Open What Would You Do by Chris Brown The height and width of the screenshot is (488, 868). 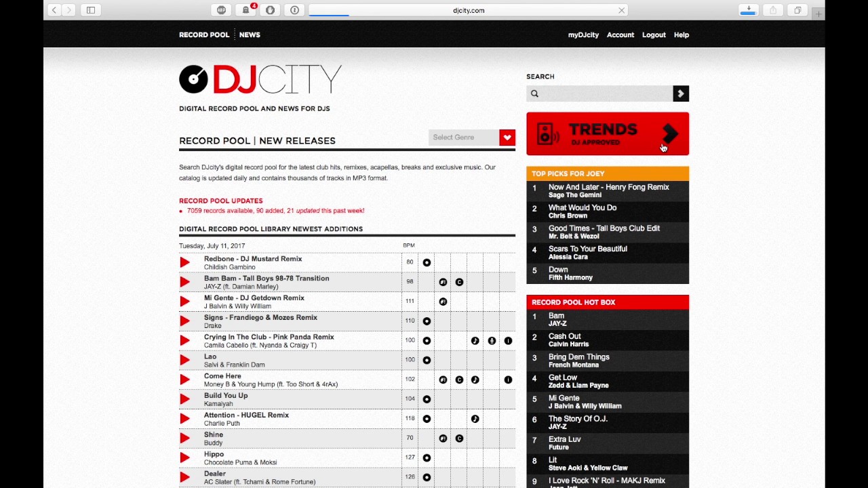583,207
